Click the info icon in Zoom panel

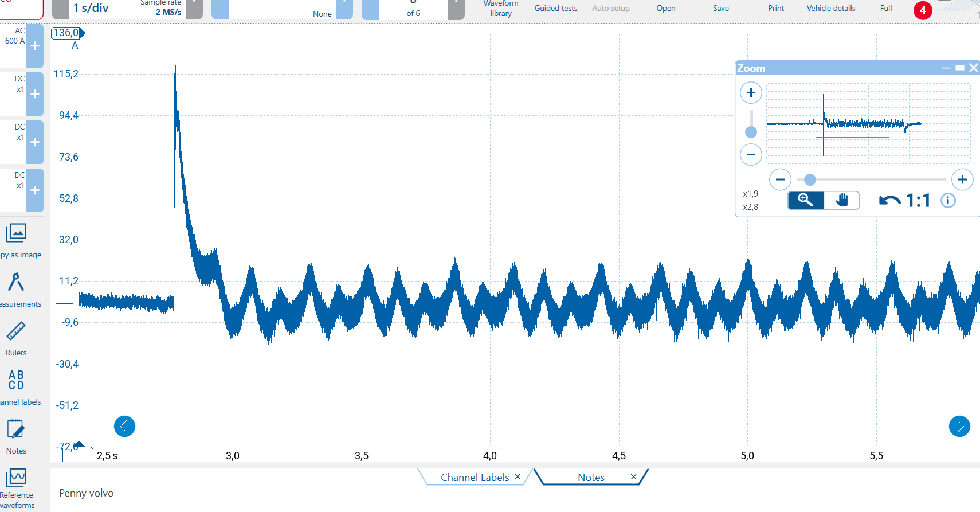click(948, 200)
